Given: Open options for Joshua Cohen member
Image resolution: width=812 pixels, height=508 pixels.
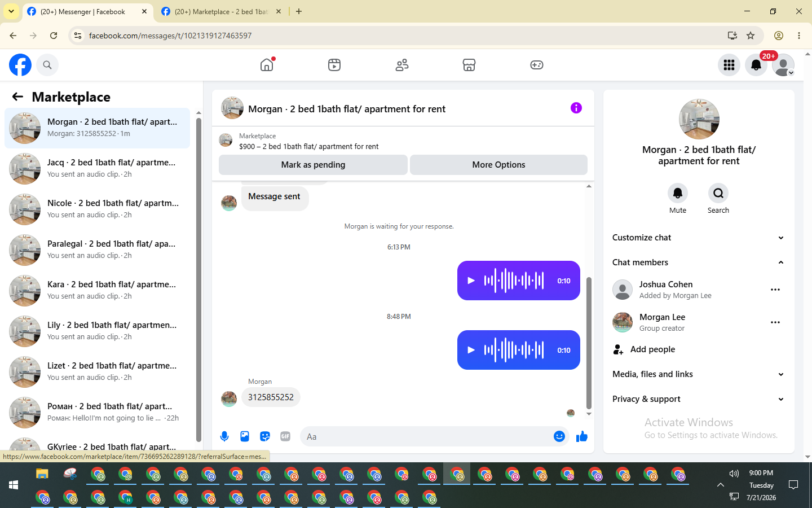Looking at the screenshot, I should [775, 290].
